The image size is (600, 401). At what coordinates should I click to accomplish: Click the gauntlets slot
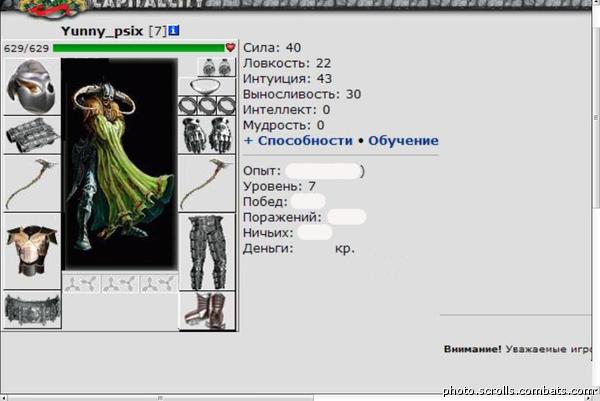[x=207, y=135]
